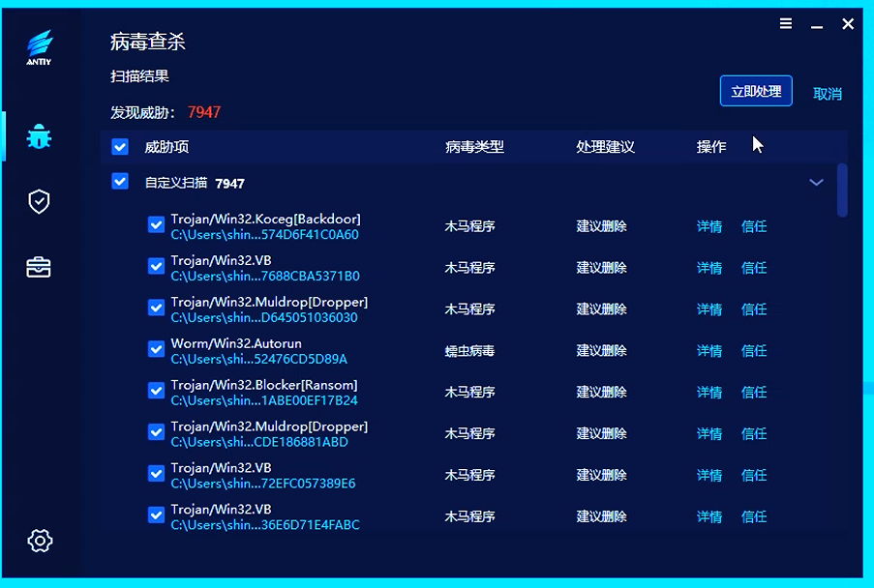The image size is (874, 588).
Task: Click 信任 for Blocker[Ransom]
Action: coord(754,392)
